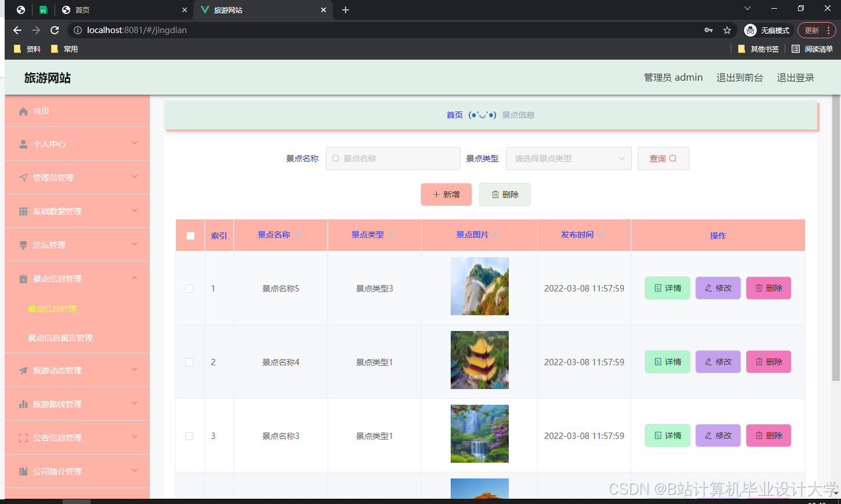Collapse the 景点信息管理 sidebar menu
Screen dimensions: 841x504
coord(135,278)
